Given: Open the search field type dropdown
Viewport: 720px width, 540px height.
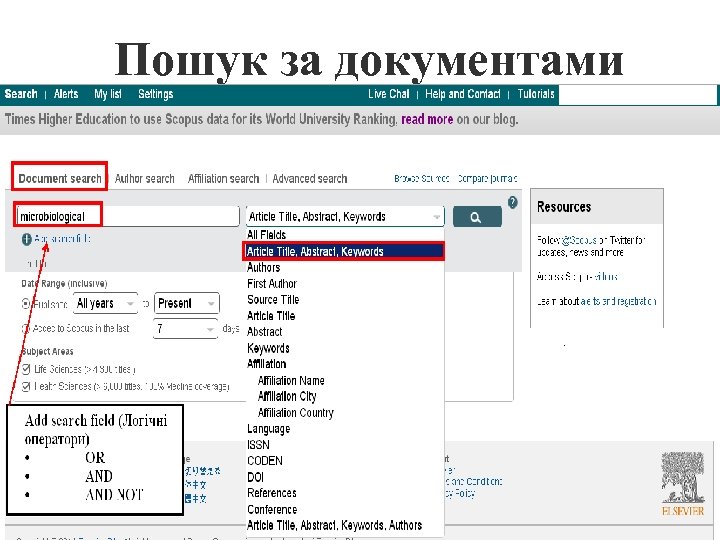Looking at the screenshot, I should tap(345, 216).
